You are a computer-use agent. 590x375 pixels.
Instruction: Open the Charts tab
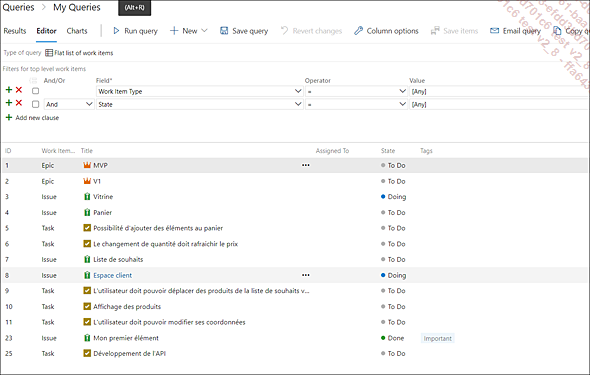(x=77, y=31)
